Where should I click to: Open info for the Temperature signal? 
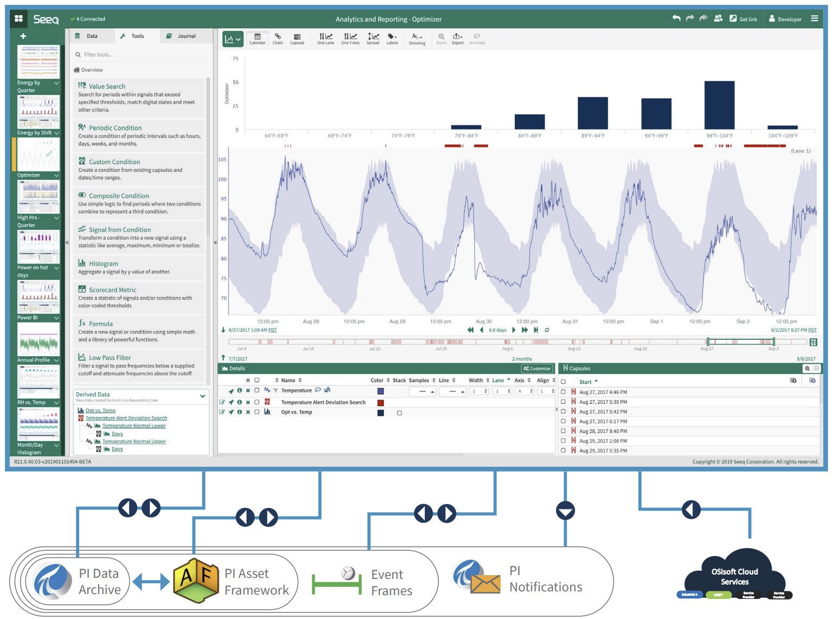240,391
